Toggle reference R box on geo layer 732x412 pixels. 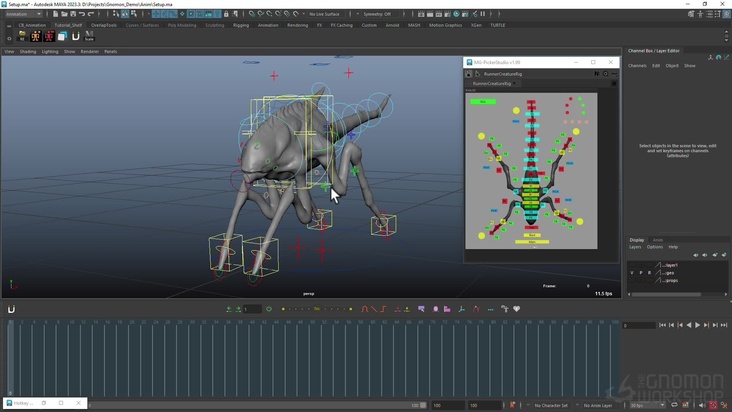pos(649,272)
